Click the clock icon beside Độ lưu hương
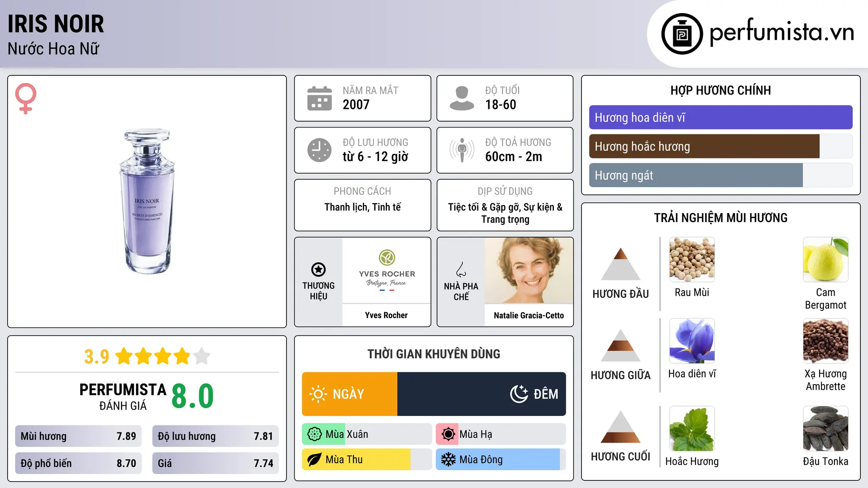The image size is (868, 488). pyautogui.click(x=320, y=150)
